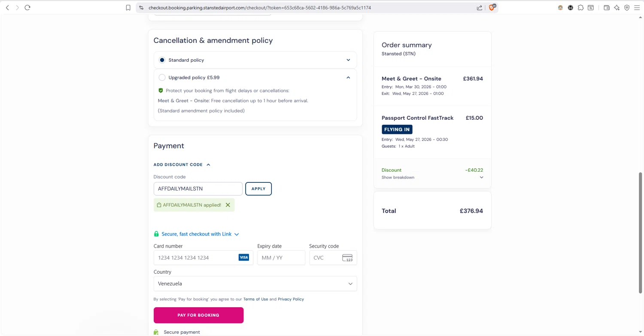
Task: Expand Secure, fast checkout with Link
Action: tap(200, 234)
